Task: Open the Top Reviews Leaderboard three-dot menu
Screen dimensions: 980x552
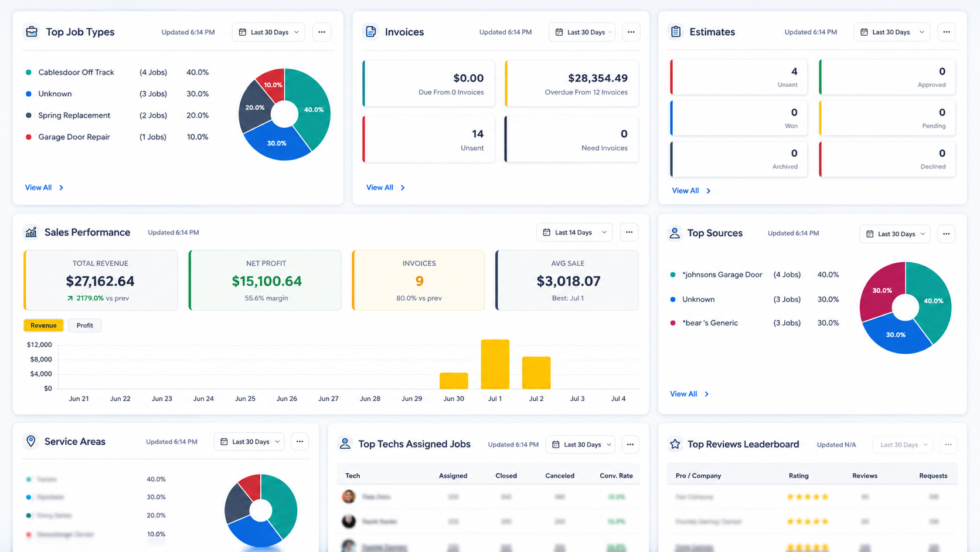Action: (x=948, y=445)
